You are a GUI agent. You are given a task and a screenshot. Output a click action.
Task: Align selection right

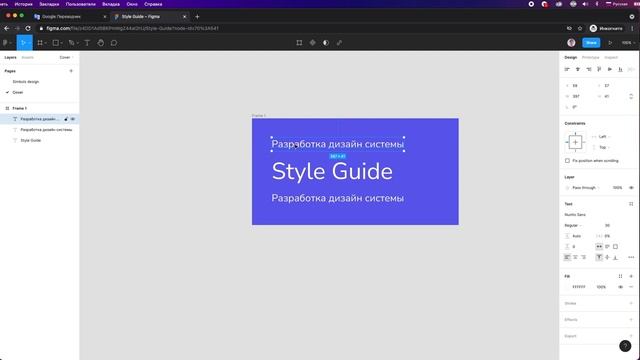click(589, 69)
